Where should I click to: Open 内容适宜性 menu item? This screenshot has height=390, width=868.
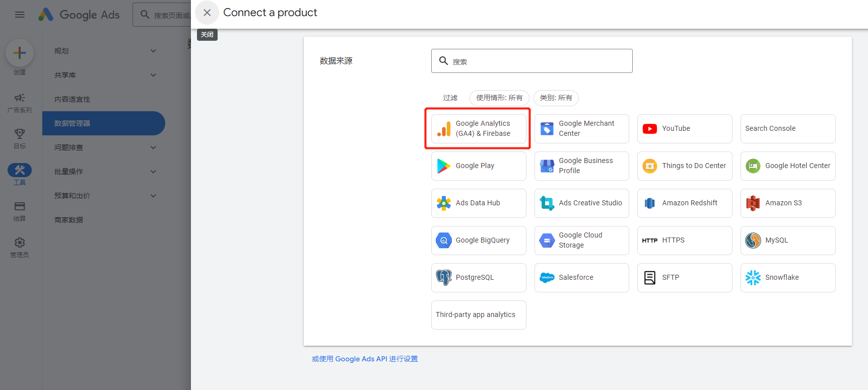(x=104, y=99)
